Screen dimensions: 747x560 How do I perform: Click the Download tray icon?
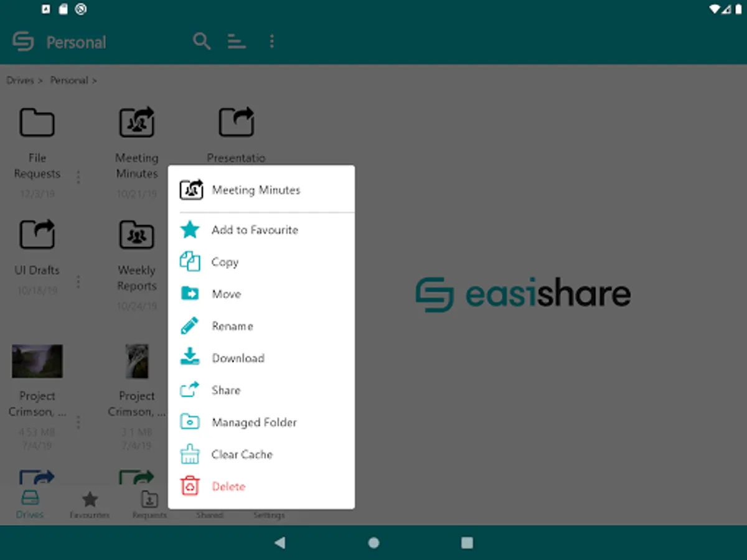[190, 357]
